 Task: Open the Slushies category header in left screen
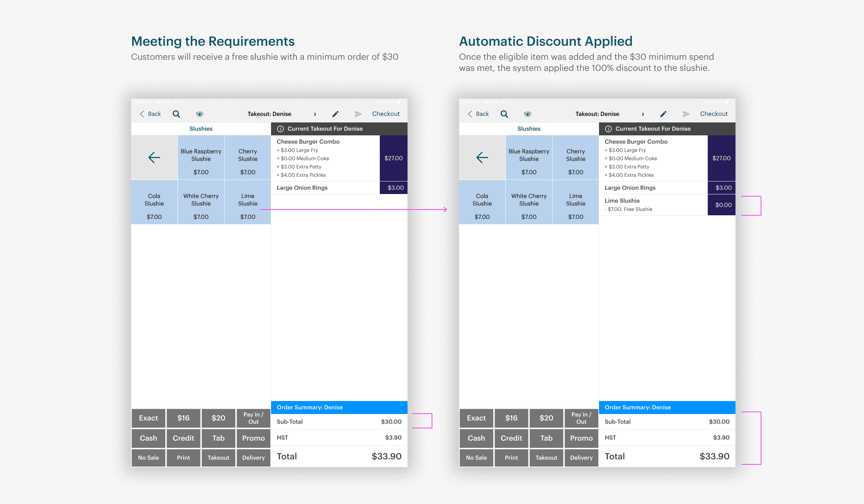pos(201,129)
